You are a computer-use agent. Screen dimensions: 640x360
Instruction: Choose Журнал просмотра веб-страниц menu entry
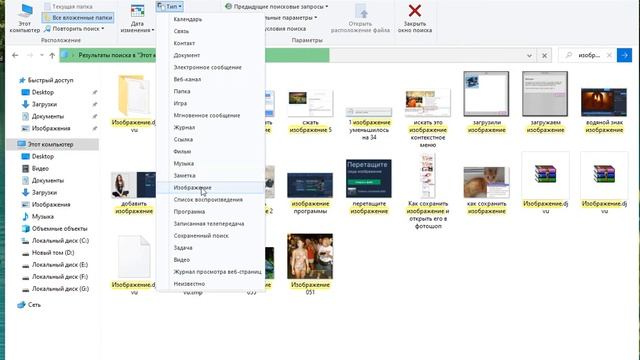[211, 271]
